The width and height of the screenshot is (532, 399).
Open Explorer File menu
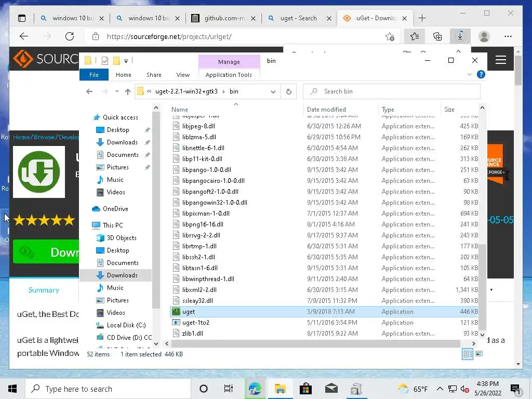tap(94, 75)
